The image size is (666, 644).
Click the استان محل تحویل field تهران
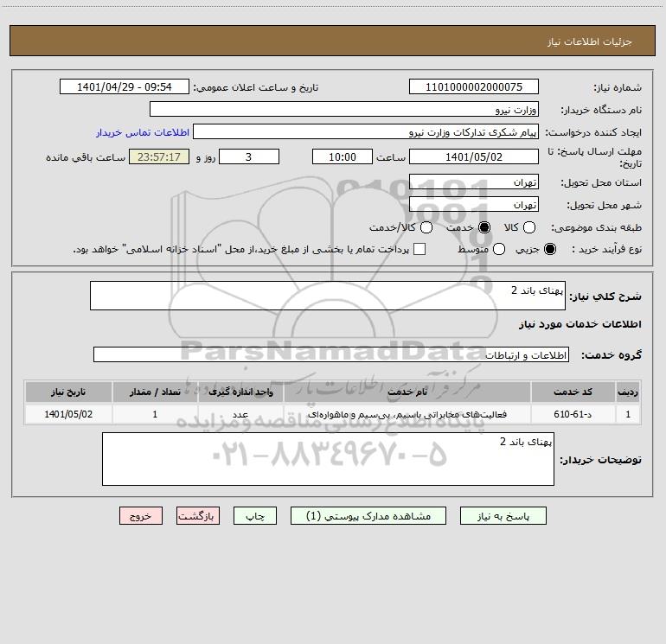coord(474,182)
